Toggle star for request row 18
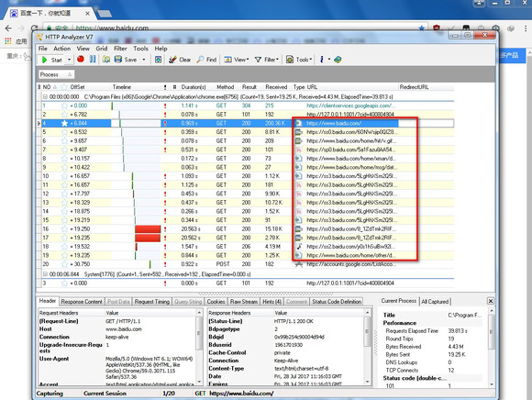532x400 pixels. click(x=64, y=247)
